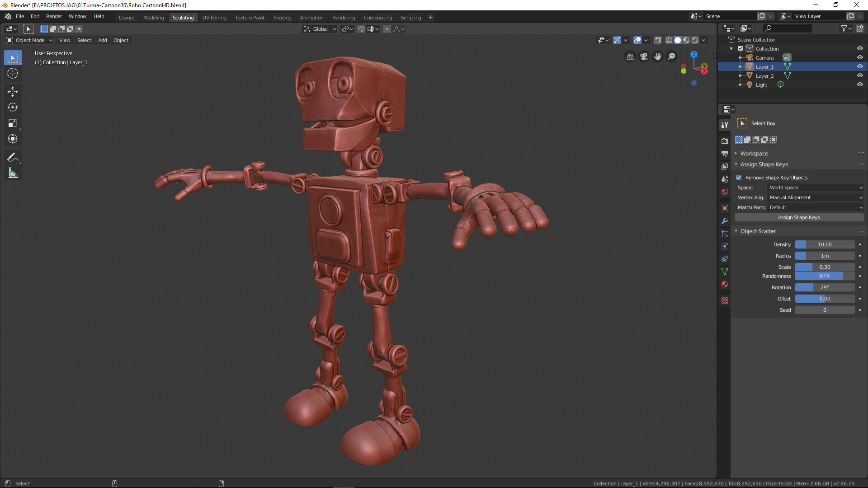Open the Space dropdown set to World Space

(x=815, y=187)
